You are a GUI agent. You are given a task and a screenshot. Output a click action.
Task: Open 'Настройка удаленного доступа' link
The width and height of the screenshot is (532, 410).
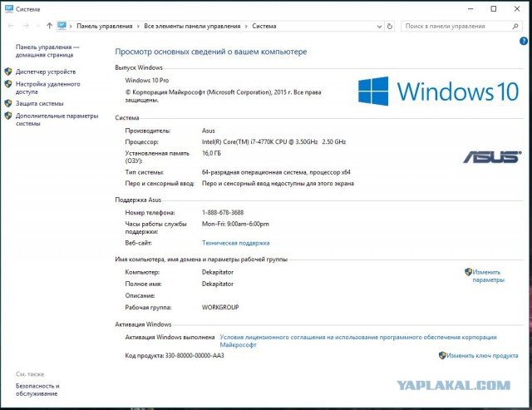pyautogui.click(x=48, y=88)
